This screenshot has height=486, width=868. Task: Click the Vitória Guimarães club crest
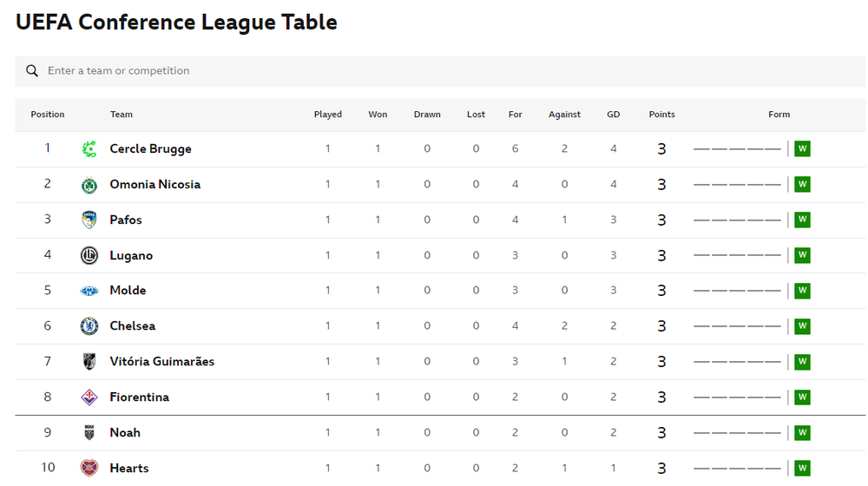[89, 361]
